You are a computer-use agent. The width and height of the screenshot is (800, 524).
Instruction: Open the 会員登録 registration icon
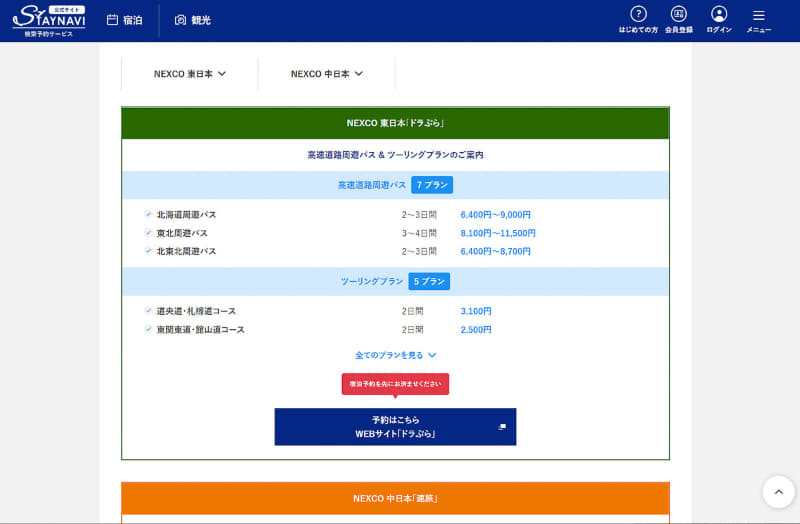[679, 14]
